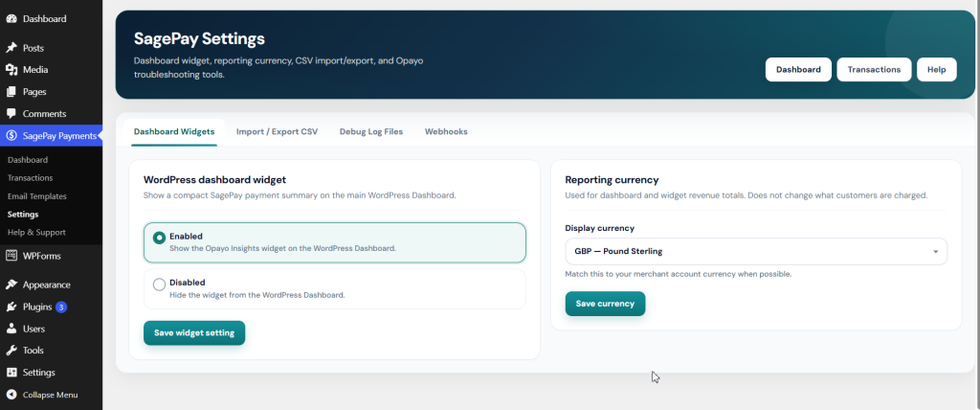
Task: Click the currency dropdown arrow
Action: click(936, 252)
